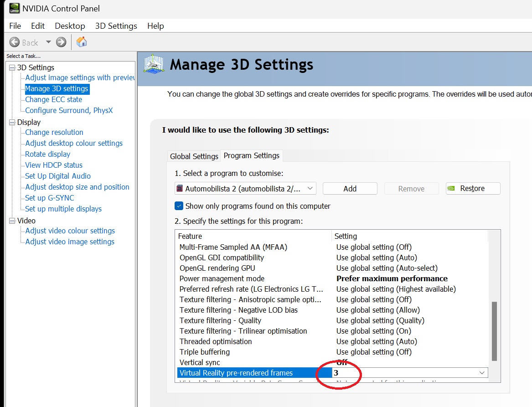Click the Forward arrow icon
This screenshot has width=532, height=407.
(x=61, y=42)
